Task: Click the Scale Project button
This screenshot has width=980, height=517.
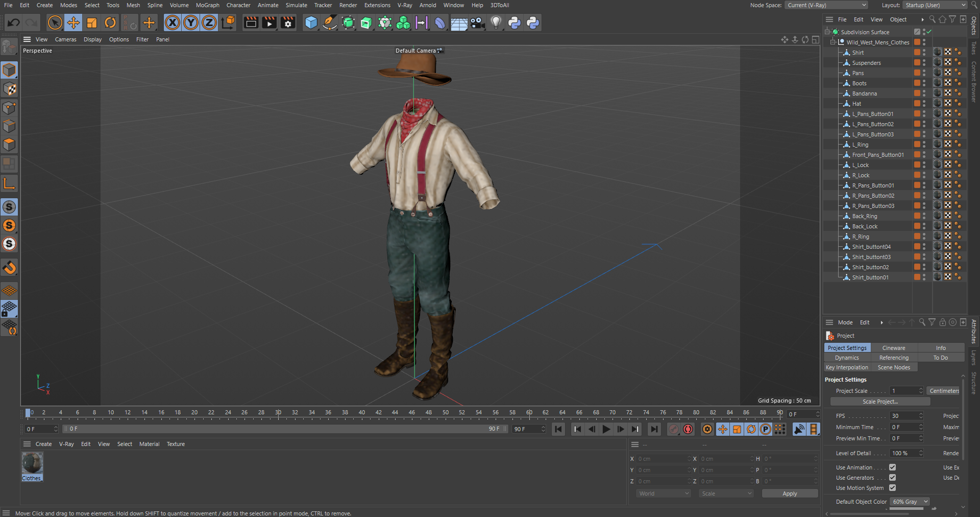Action: pyautogui.click(x=880, y=402)
